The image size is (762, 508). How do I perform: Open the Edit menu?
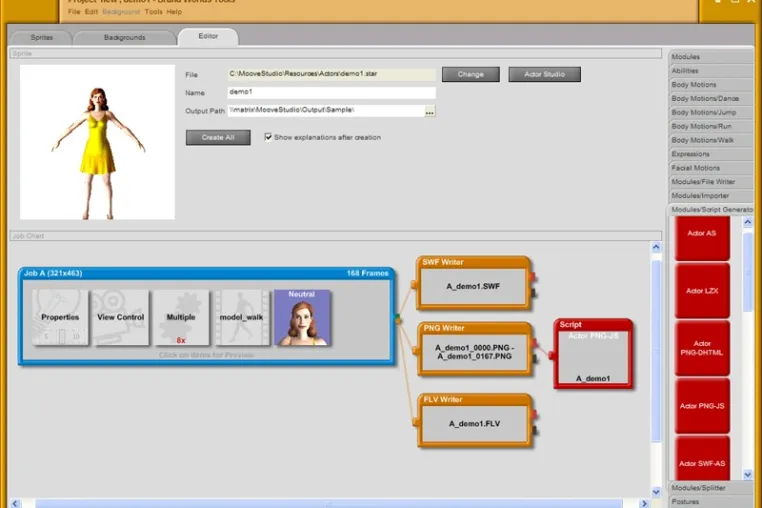point(91,12)
